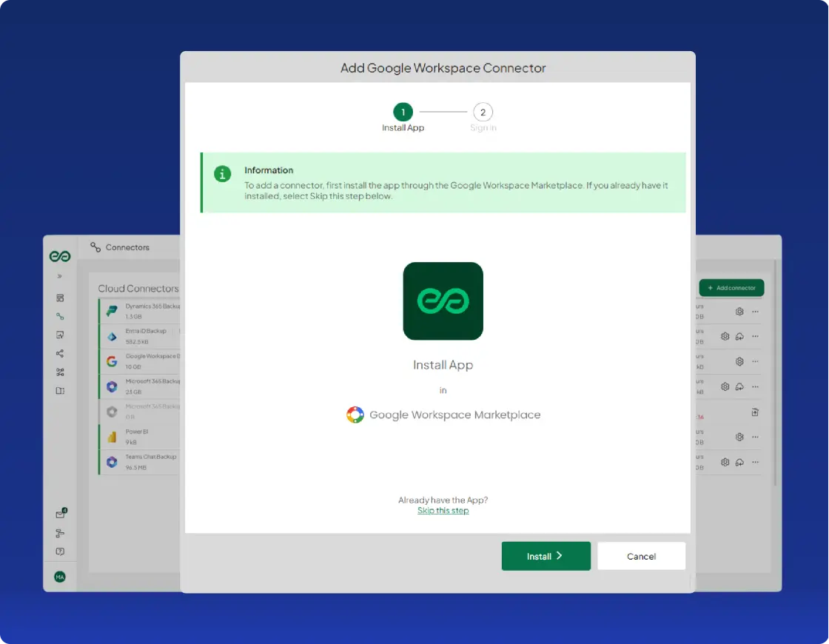Open settings gear for the Google Workspace row
This screenshot has height=644, width=829.
(739, 362)
